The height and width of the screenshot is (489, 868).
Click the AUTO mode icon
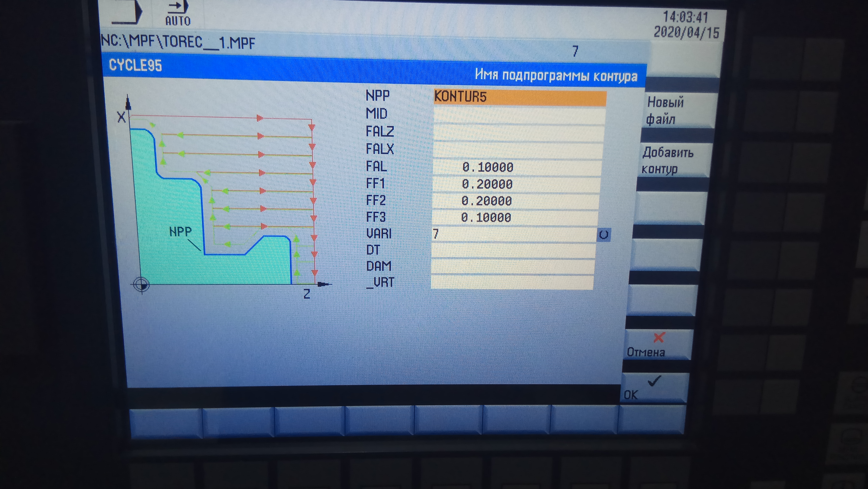click(x=178, y=13)
